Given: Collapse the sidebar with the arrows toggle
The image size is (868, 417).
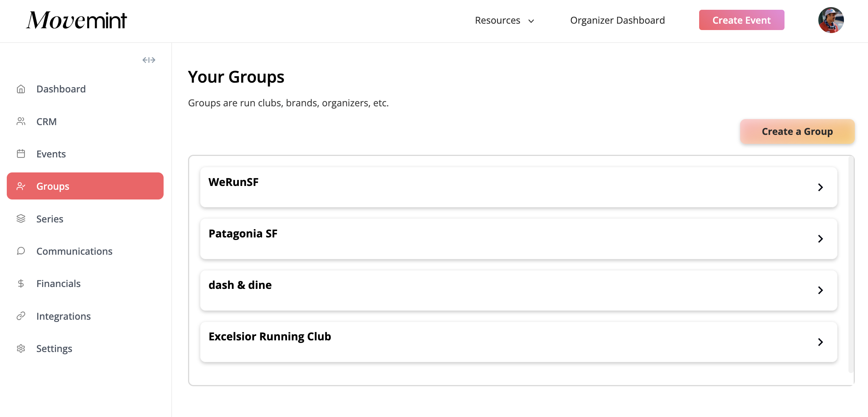Looking at the screenshot, I should (149, 60).
